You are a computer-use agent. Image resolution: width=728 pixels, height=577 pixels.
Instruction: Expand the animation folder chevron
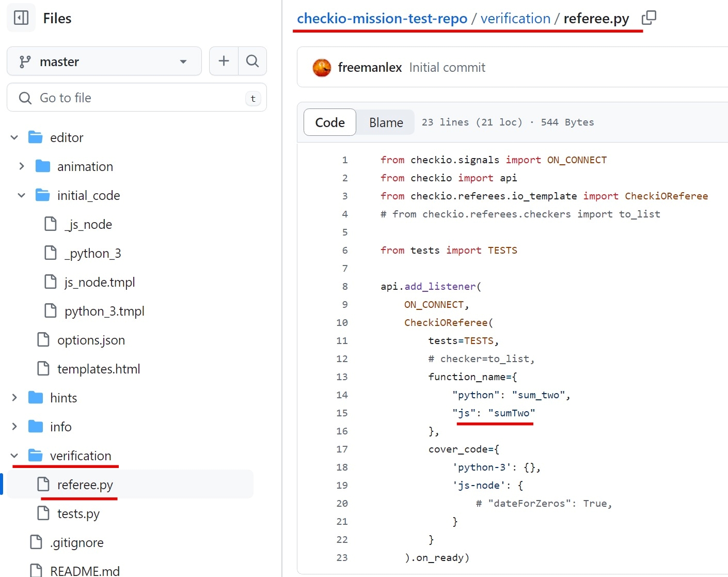(x=22, y=166)
